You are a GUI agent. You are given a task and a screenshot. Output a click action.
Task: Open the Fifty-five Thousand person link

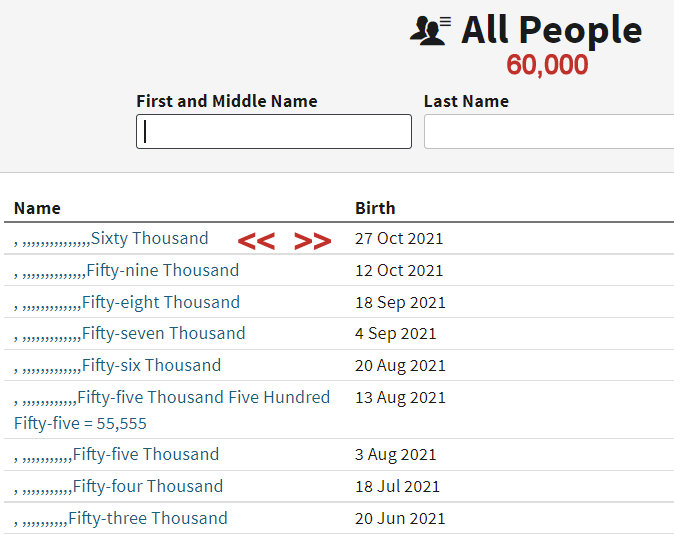click(x=145, y=455)
